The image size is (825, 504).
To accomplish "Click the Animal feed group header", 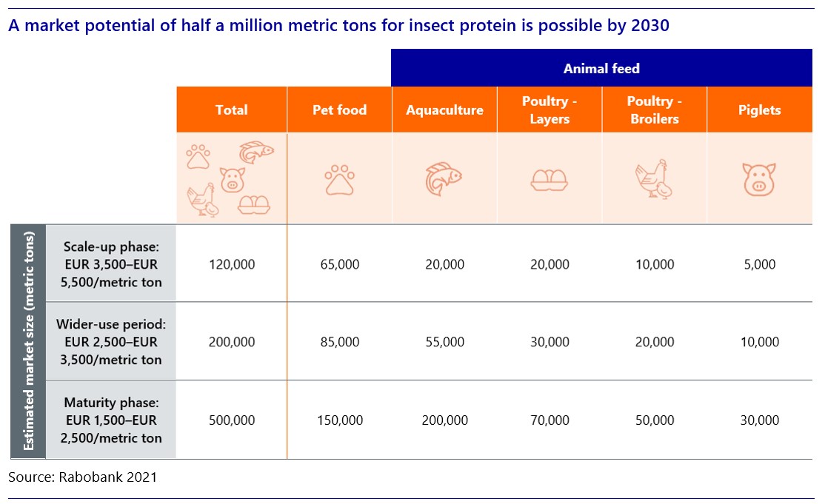I will [x=601, y=69].
